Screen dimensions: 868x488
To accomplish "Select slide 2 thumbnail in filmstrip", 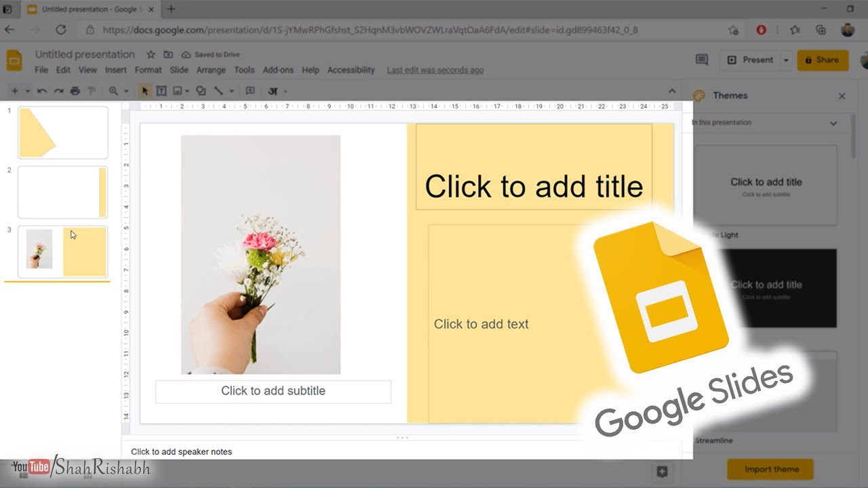I will pos(62,192).
